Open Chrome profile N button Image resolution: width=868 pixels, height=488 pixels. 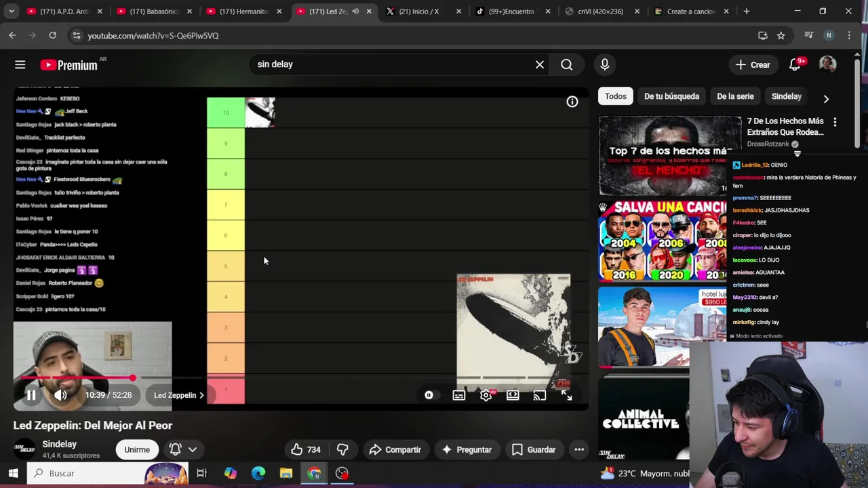829,35
